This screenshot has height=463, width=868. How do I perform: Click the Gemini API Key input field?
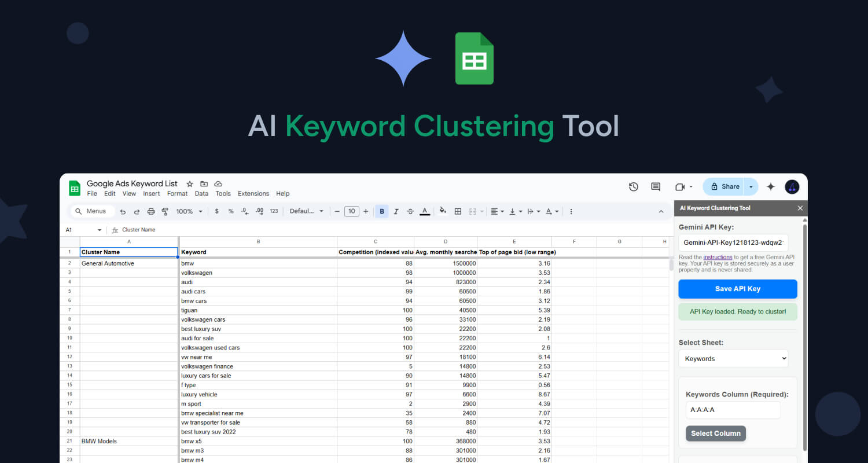[733, 243]
